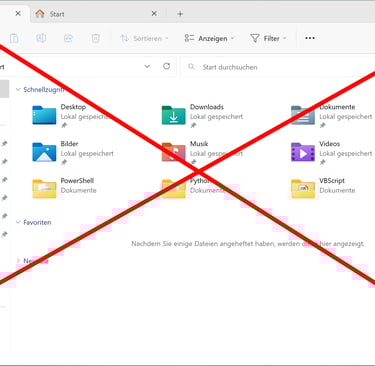Click the Share toolbar icon

coord(68,38)
